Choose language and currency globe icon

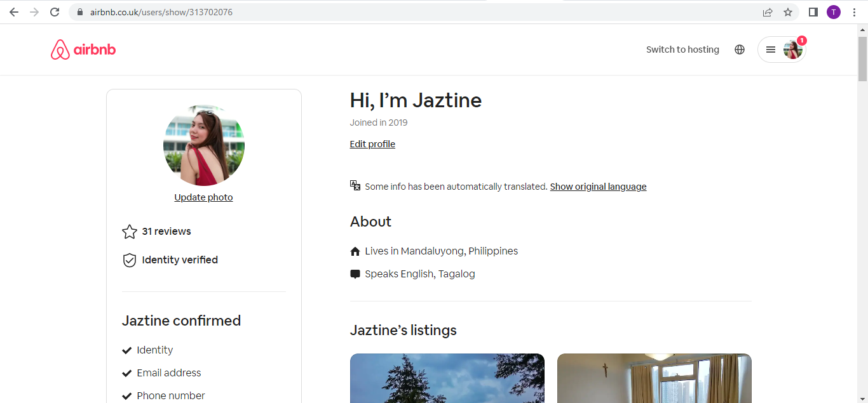coord(740,50)
